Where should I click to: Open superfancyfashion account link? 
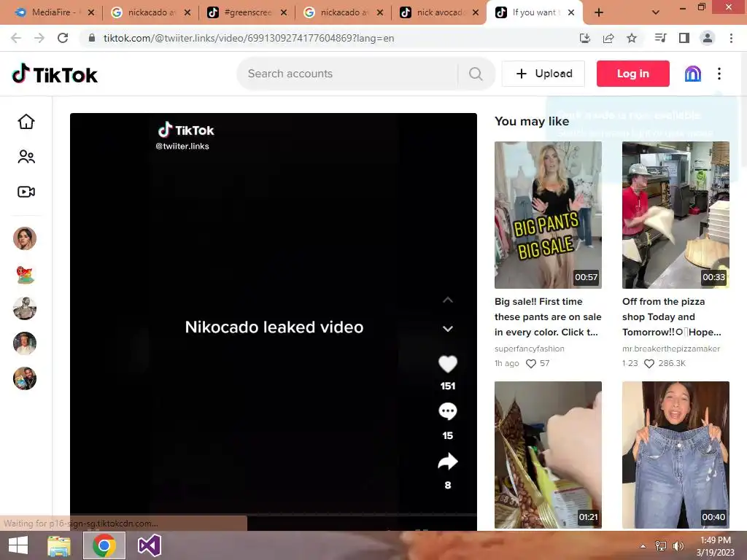coord(530,349)
